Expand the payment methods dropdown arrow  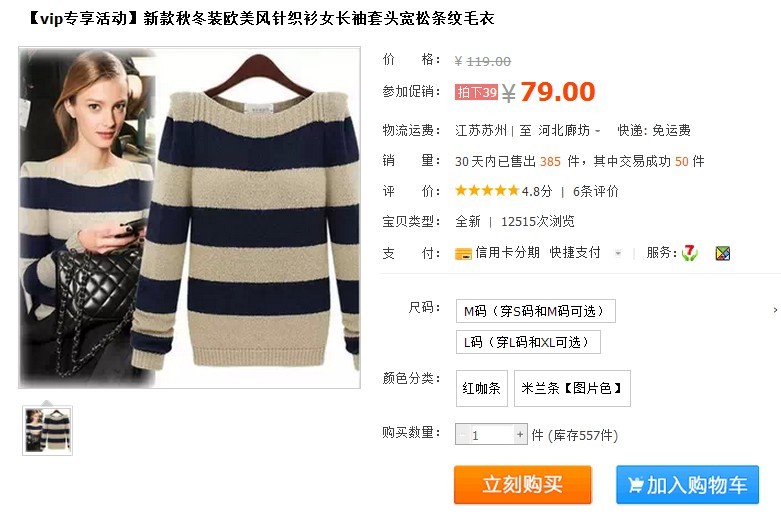coord(618,253)
